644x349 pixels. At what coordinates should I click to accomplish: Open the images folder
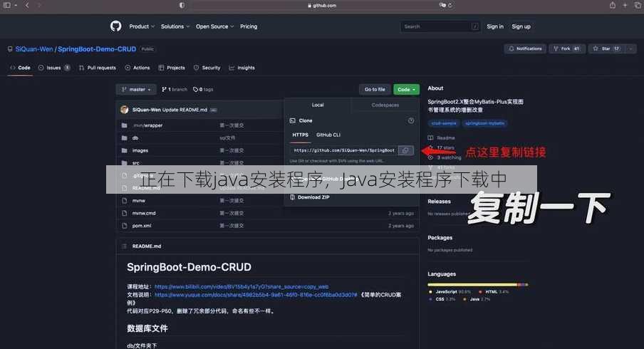[x=140, y=151]
